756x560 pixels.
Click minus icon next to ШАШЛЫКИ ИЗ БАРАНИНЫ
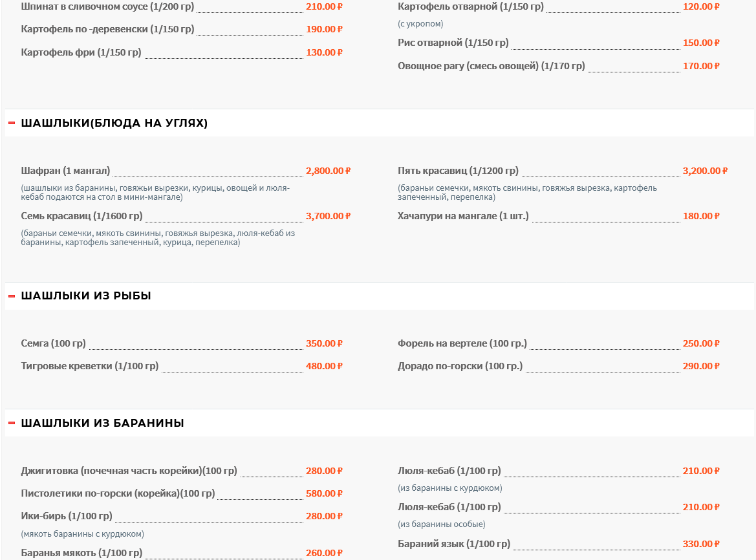coord(12,424)
